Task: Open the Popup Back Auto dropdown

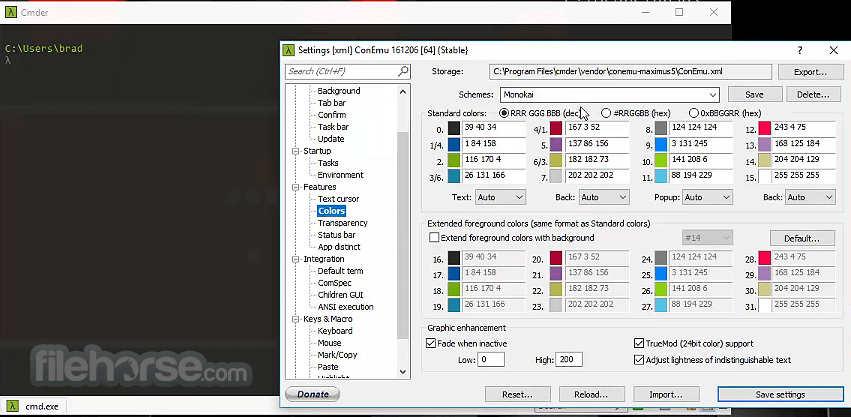Action: [810, 197]
